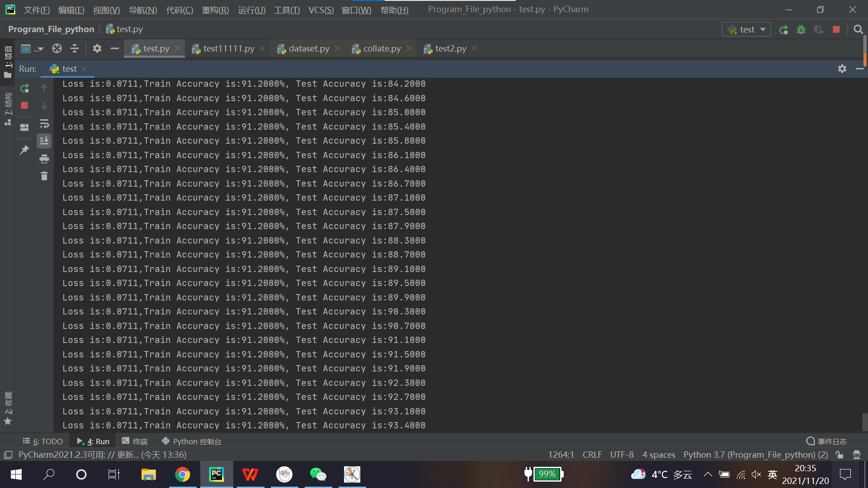
Task: Open Chrome from the Windows taskbar
Action: coord(183,474)
